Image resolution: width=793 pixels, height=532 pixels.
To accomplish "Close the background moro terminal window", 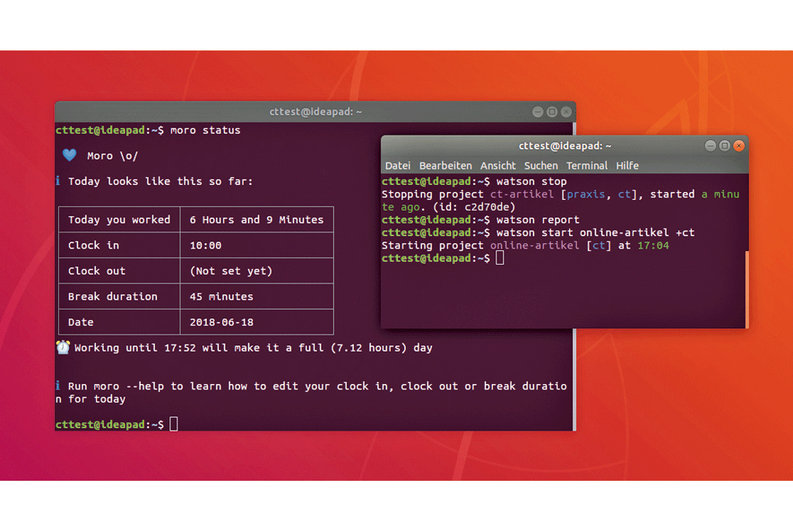I will tap(566, 112).
